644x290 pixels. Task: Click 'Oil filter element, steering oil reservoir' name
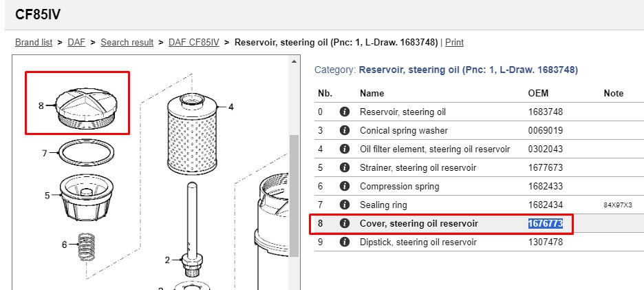point(435,149)
